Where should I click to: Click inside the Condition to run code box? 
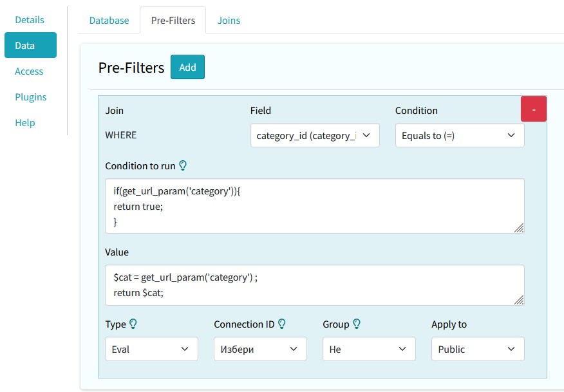pyautogui.click(x=314, y=206)
